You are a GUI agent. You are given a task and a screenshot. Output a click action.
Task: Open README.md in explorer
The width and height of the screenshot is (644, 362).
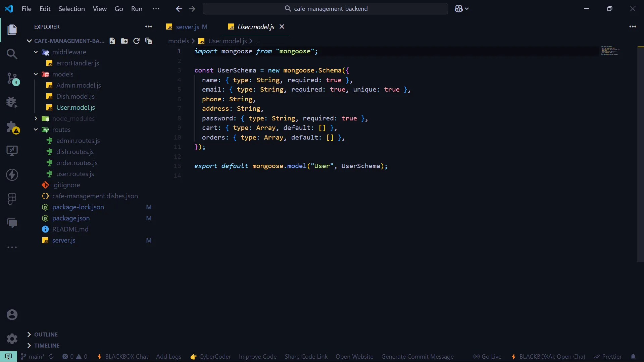point(70,229)
